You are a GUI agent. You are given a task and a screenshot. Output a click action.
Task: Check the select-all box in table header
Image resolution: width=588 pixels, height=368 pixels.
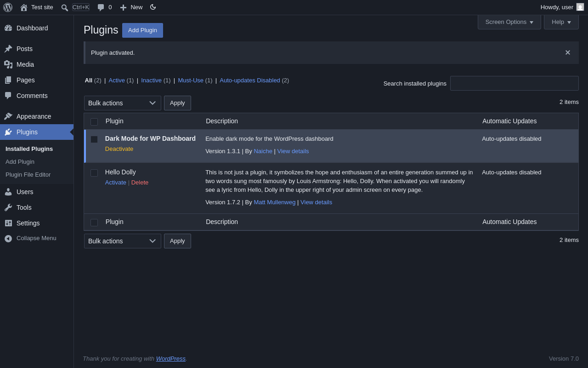click(94, 122)
